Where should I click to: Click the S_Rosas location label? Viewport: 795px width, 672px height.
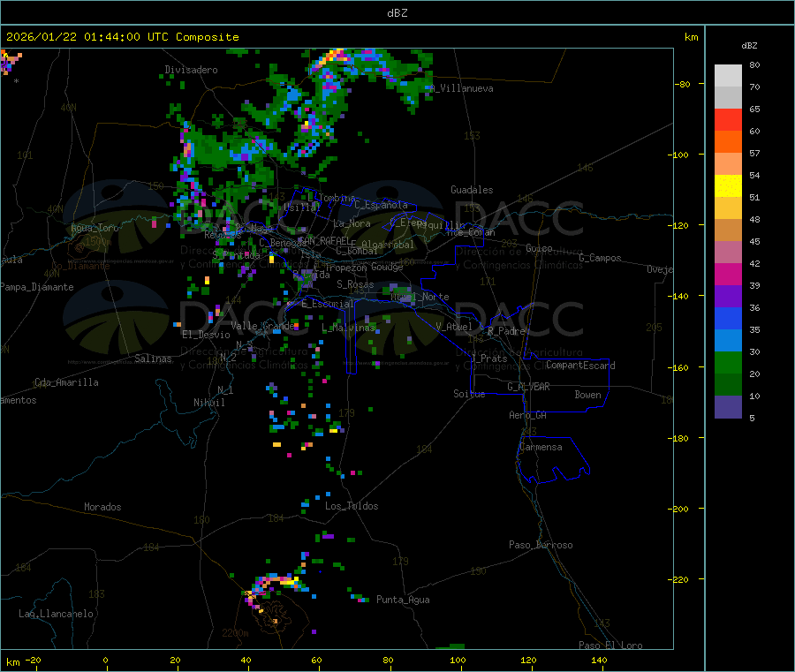click(x=355, y=285)
